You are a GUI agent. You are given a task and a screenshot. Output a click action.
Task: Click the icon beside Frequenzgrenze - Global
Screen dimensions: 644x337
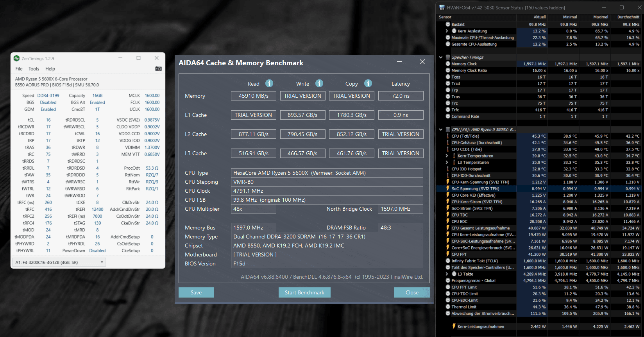[x=448, y=281]
